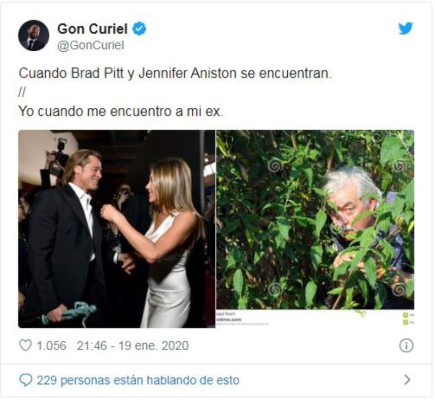Click the statuette held in the left photo
This screenshot has height=400, width=435.
pos(69,313)
